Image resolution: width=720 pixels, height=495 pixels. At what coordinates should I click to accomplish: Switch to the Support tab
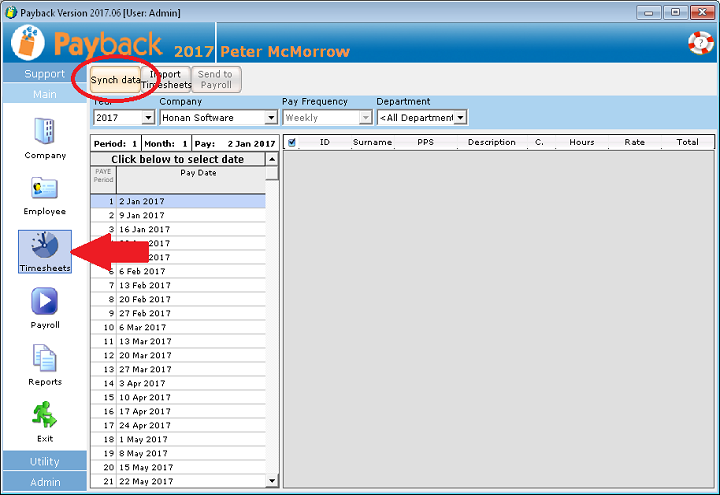pyautogui.click(x=44, y=74)
